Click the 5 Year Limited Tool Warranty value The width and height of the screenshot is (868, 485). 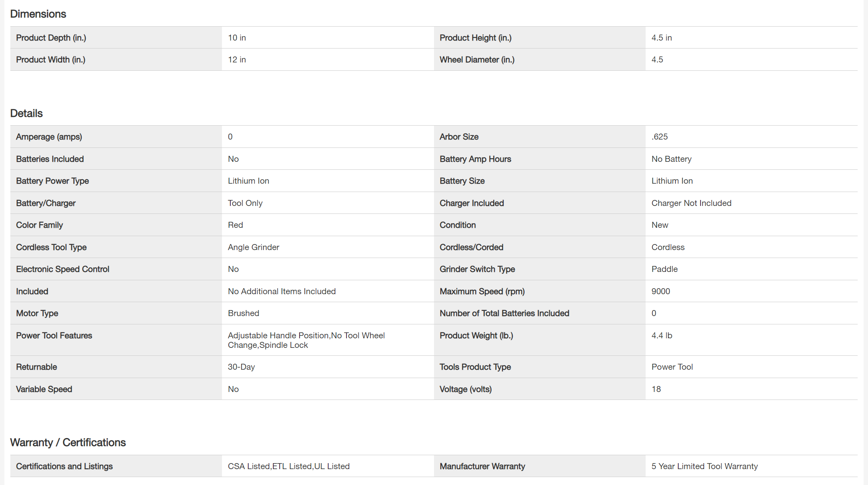coord(705,466)
